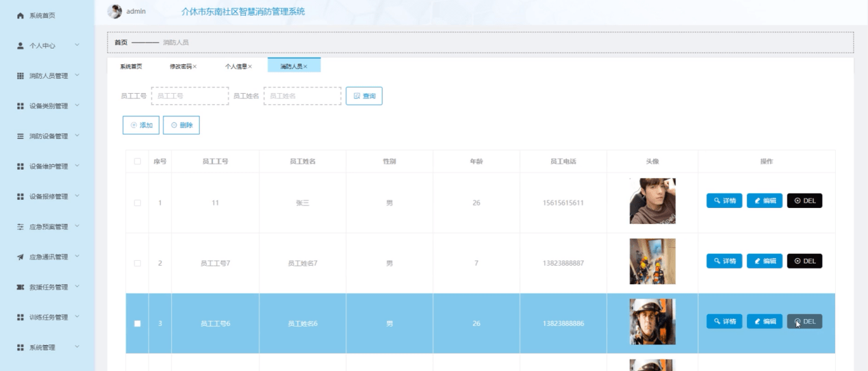
Task: Click the icon beside 训练任务管理
Action: click(x=20, y=317)
